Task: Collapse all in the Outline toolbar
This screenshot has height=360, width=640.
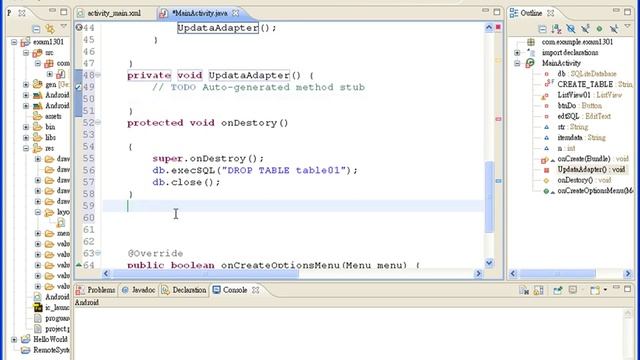Action: click(x=542, y=29)
